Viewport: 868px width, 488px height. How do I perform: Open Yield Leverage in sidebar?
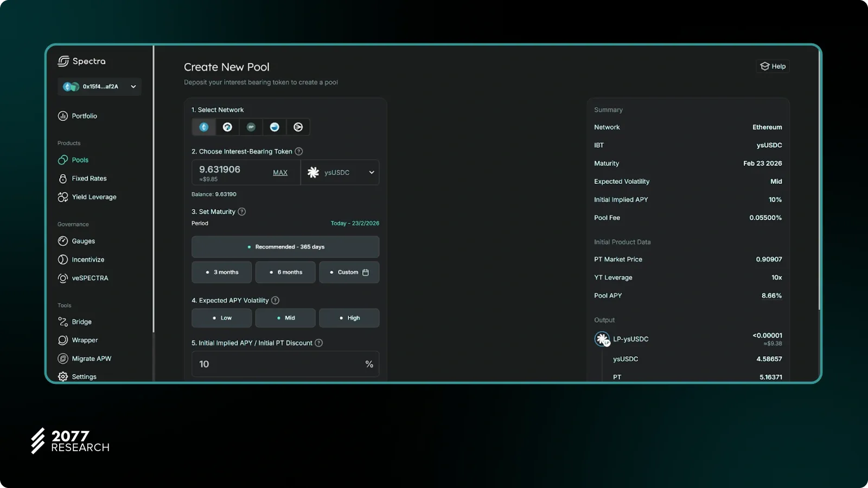click(94, 197)
